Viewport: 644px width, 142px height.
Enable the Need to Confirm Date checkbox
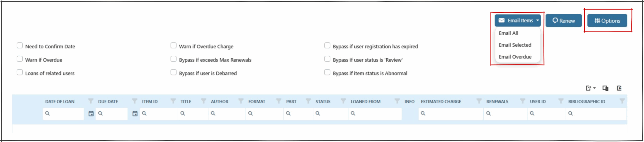[20, 46]
